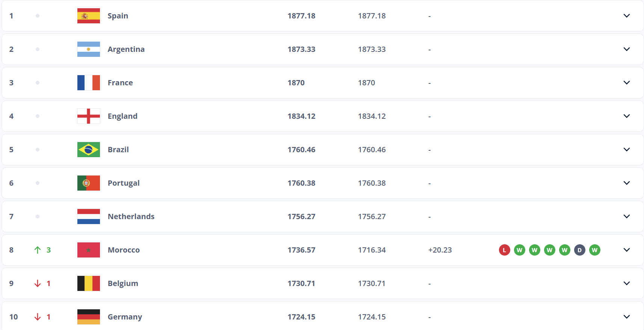Click the Germany flag icon
The height and width of the screenshot is (330, 644).
coord(89,317)
